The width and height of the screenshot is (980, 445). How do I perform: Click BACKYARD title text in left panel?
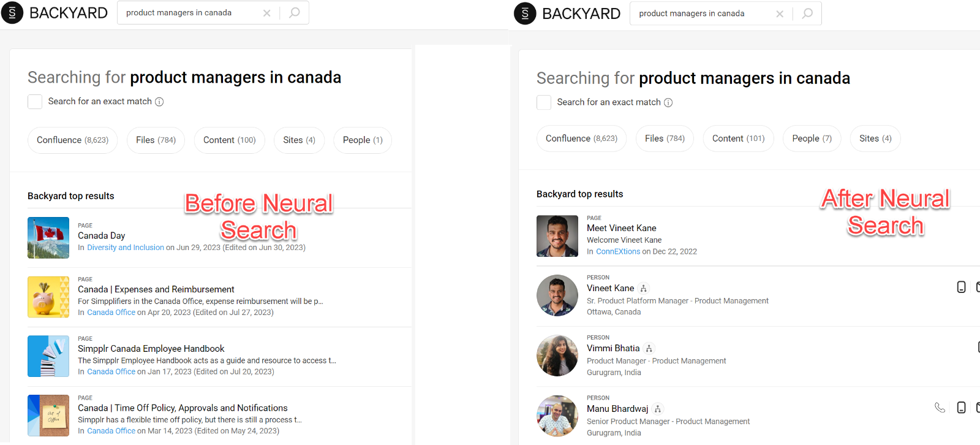coord(69,13)
